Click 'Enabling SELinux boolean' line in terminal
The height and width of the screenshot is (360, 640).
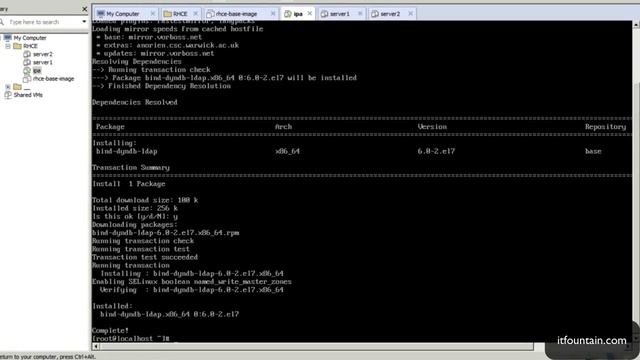coord(192,282)
